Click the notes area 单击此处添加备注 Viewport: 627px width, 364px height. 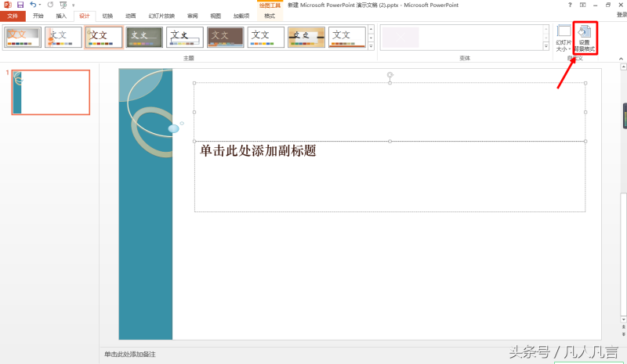pos(129,355)
